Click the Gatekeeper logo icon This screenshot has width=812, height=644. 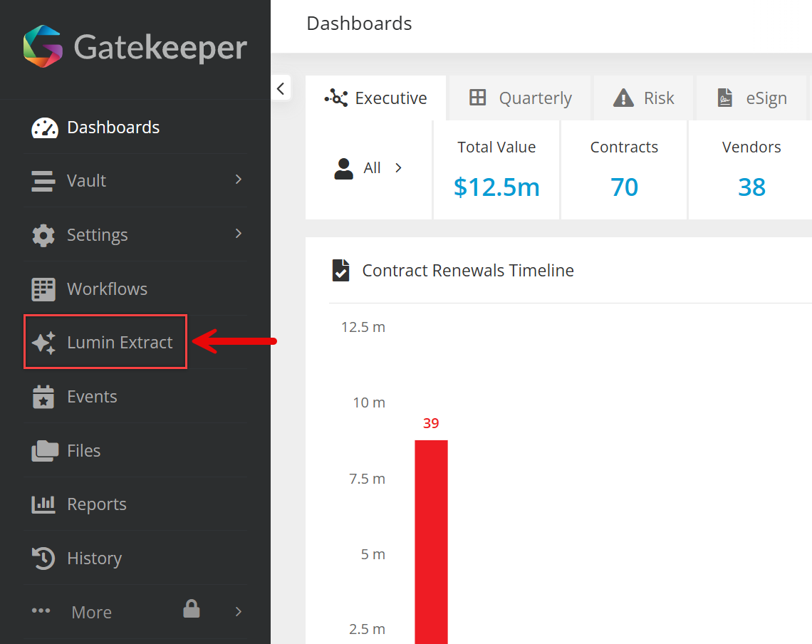(x=42, y=46)
